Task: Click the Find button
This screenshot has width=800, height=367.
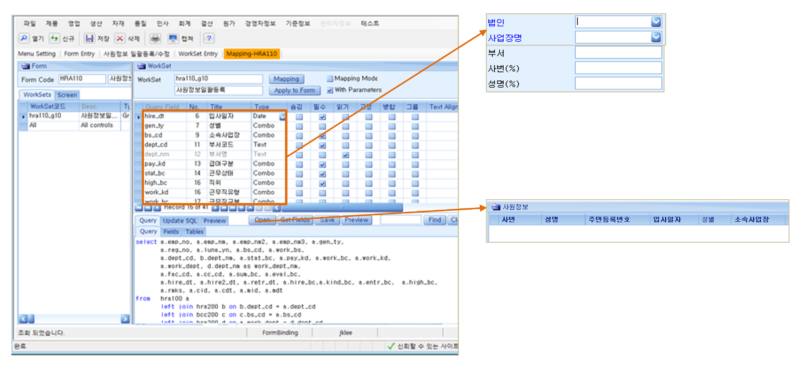Action: 435,220
